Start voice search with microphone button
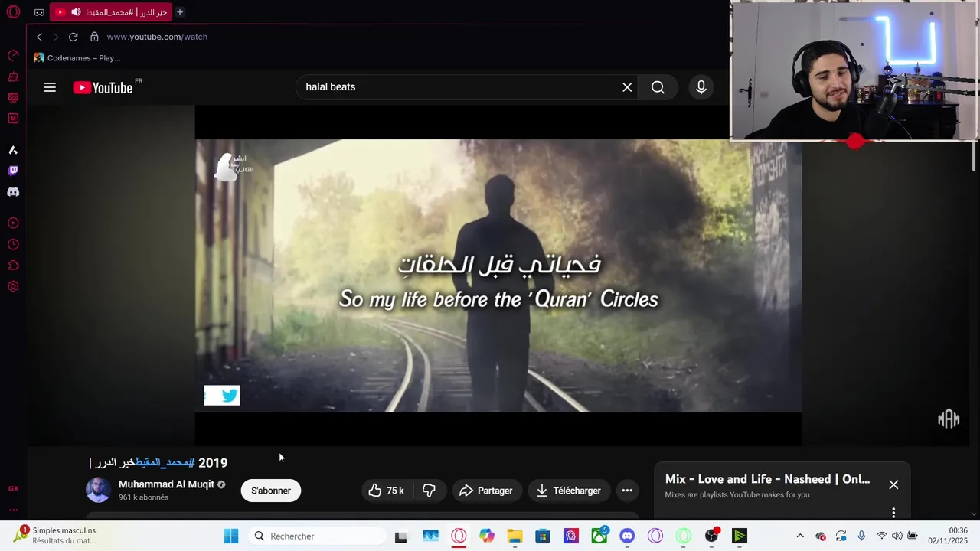980x551 pixels. (701, 87)
